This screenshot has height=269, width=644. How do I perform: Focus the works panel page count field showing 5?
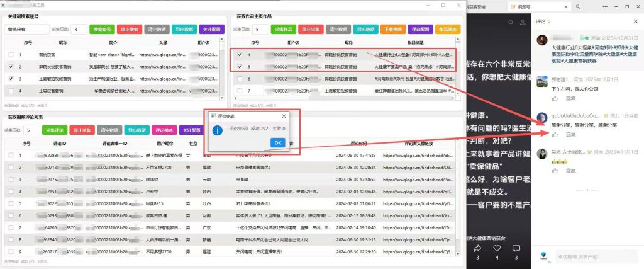(260, 30)
